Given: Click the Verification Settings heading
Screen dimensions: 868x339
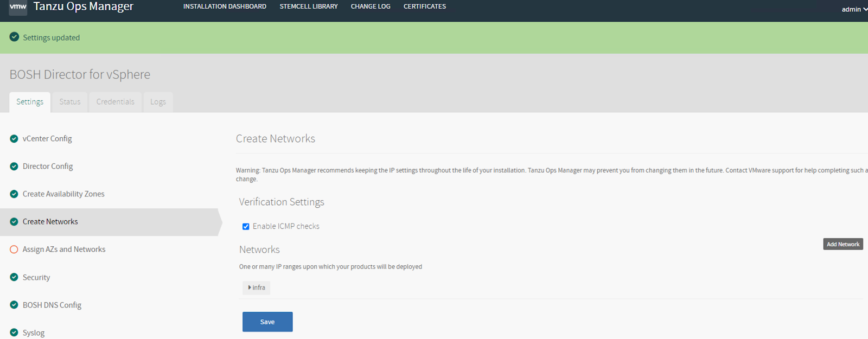Looking at the screenshot, I should click(x=282, y=202).
